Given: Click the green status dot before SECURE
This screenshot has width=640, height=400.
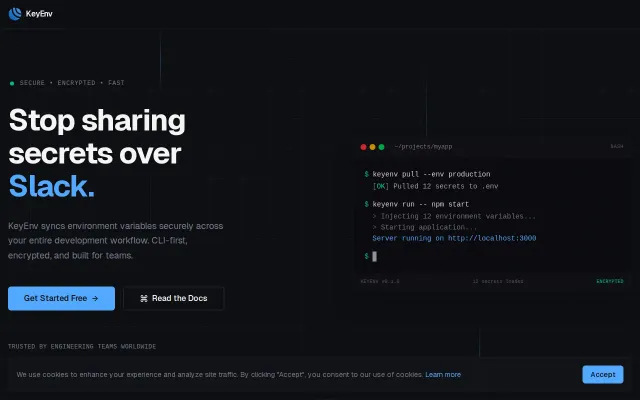Looking at the screenshot, I should pos(12,83).
